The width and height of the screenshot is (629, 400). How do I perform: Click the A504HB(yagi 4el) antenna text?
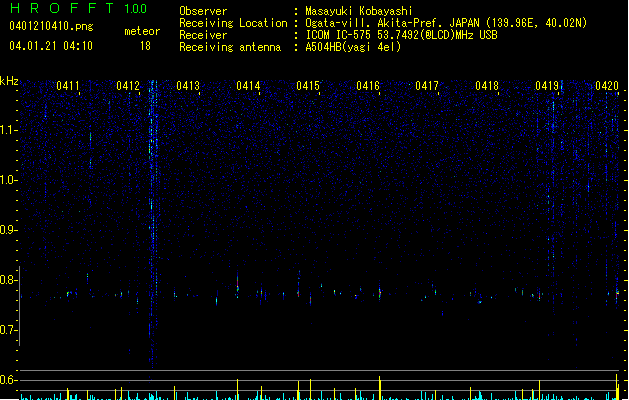click(353, 47)
